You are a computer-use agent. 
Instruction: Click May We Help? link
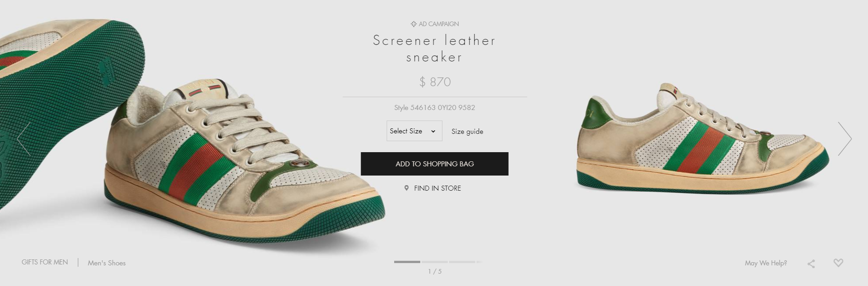point(766,263)
